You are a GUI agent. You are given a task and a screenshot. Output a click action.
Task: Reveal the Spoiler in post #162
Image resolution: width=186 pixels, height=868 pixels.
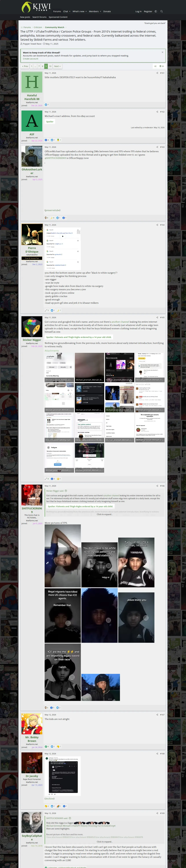pos(50,122)
